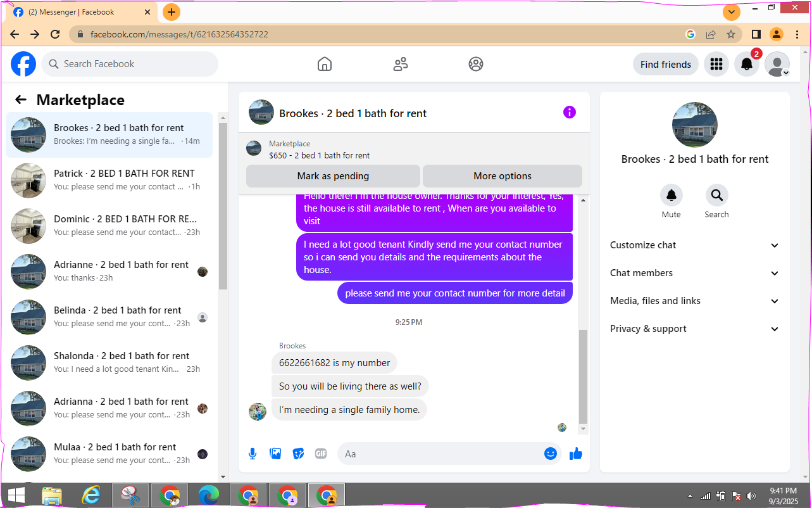Expand the Privacy & support section

tap(694, 329)
